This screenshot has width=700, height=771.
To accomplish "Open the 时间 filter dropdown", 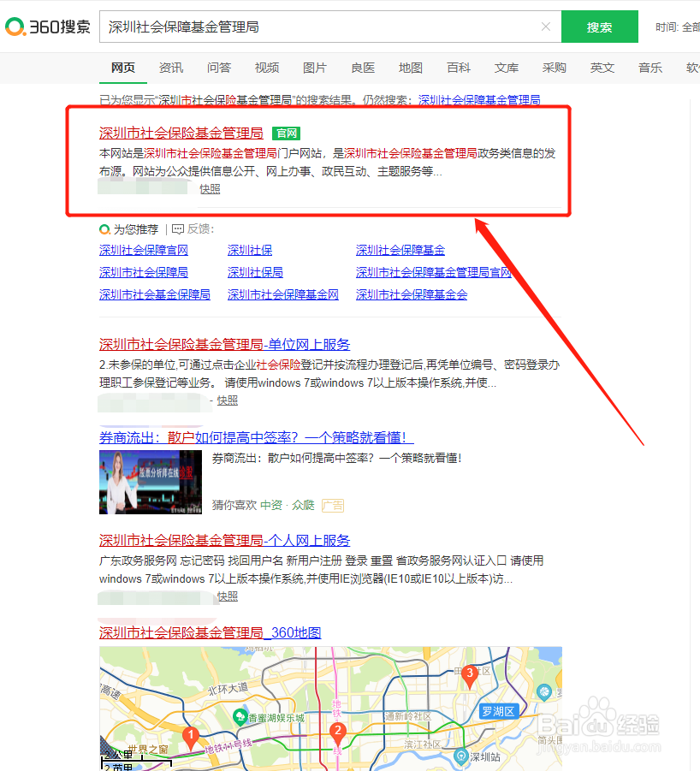I will point(678,27).
